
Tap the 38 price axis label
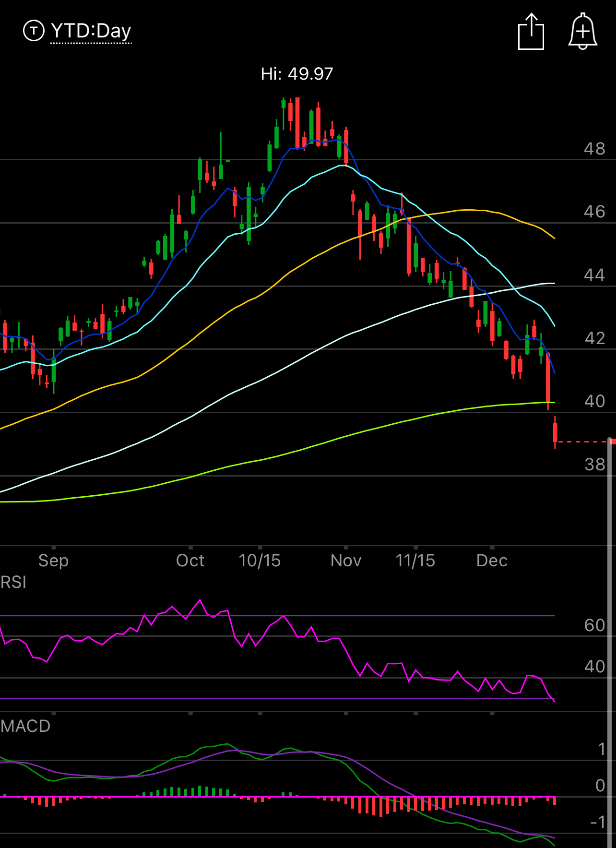(594, 465)
